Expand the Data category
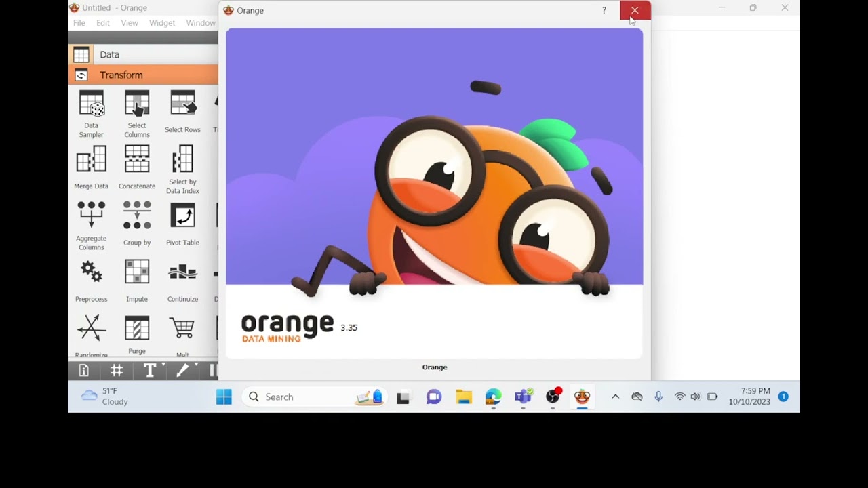The height and width of the screenshot is (488, 868). click(x=143, y=55)
